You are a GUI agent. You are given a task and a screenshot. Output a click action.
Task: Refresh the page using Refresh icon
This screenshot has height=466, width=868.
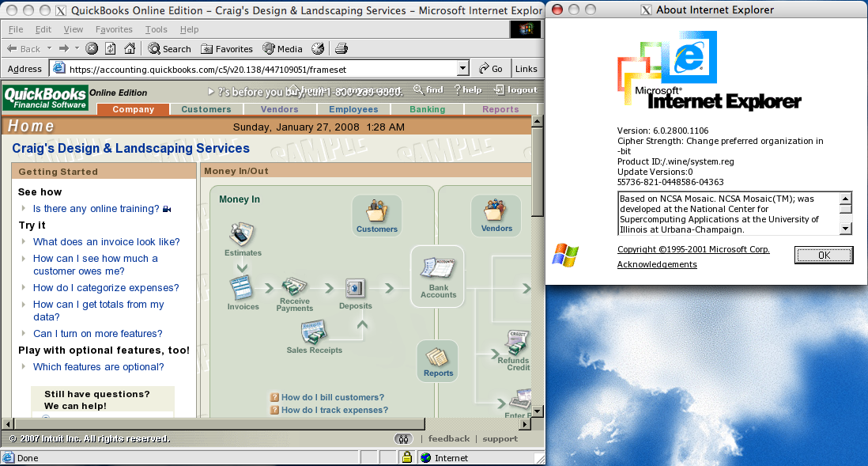(x=111, y=49)
